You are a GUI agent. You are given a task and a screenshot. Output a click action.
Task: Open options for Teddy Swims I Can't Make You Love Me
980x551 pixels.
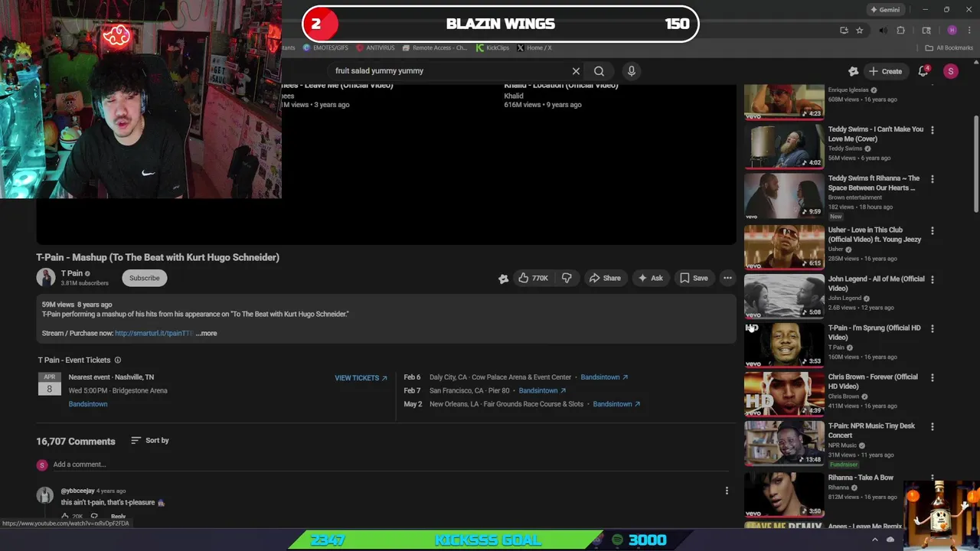point(932,130)
